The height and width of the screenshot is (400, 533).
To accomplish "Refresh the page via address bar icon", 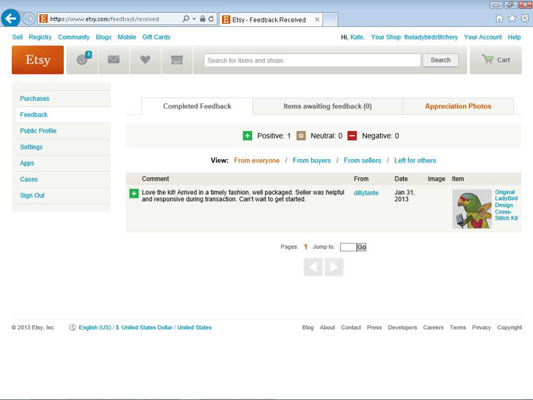I will click(x=211, y=19).
